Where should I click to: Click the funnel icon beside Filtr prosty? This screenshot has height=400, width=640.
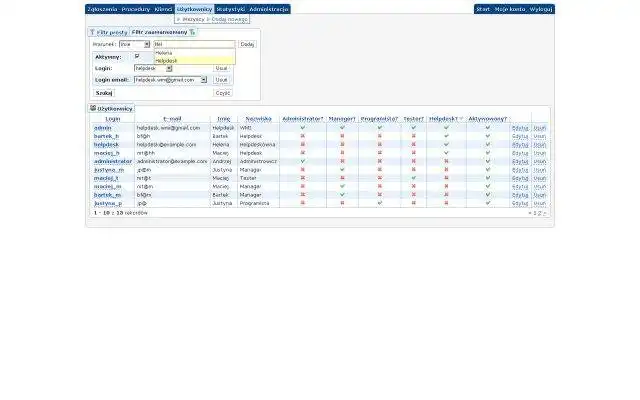92,32
